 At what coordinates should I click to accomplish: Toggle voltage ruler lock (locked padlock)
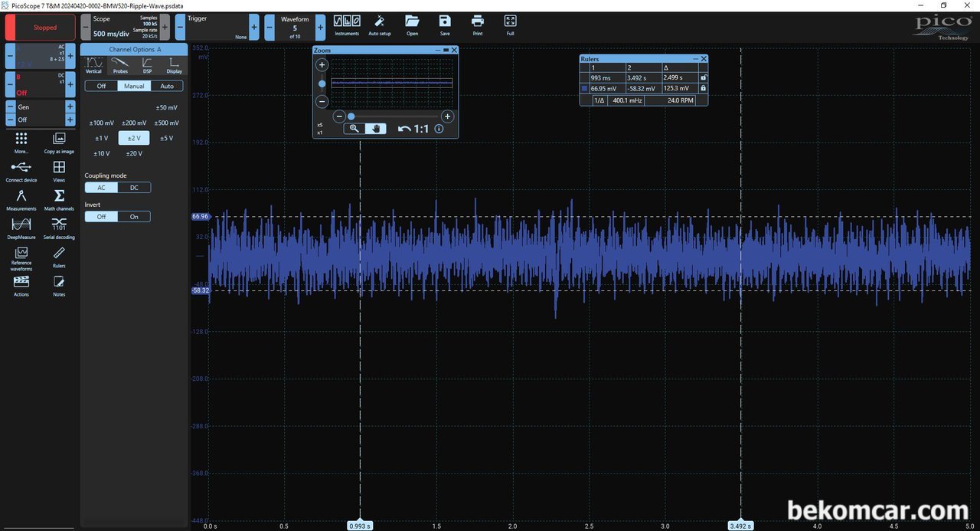point(703,88)
